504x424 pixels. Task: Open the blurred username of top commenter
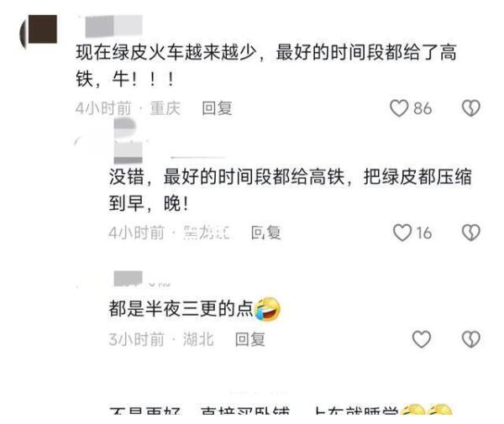pyautogui.click(x=113, y=26)
